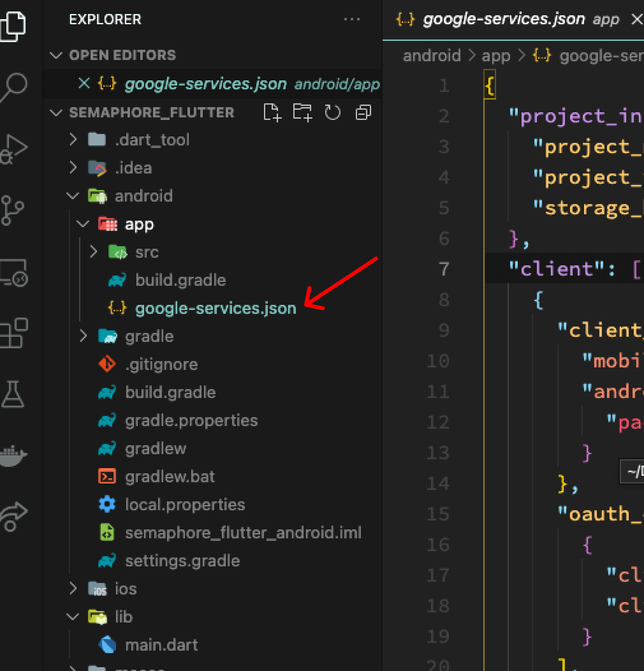Viewport: 644px width, 671px height.
Task: Expand the ios folder
Action: 73,589
